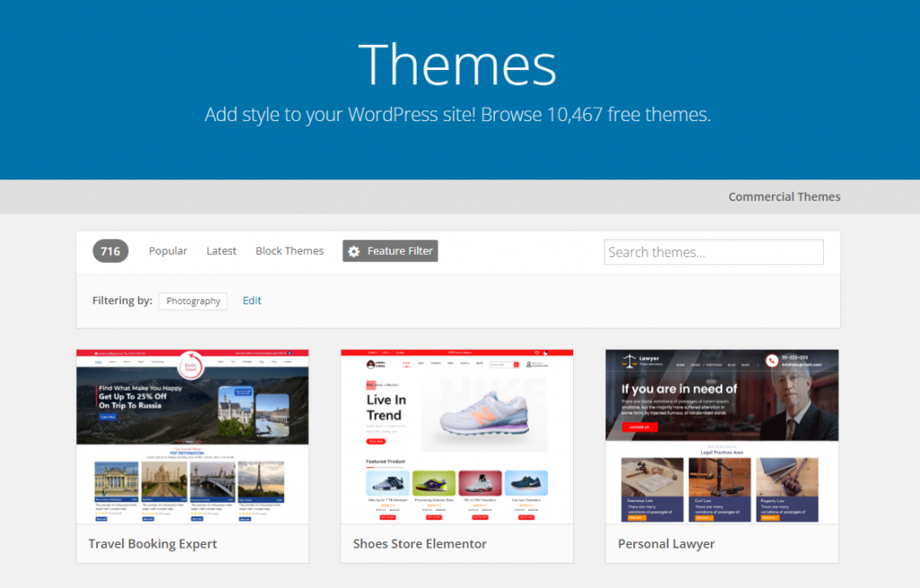Open the Feature Filter button

(390, 251)
